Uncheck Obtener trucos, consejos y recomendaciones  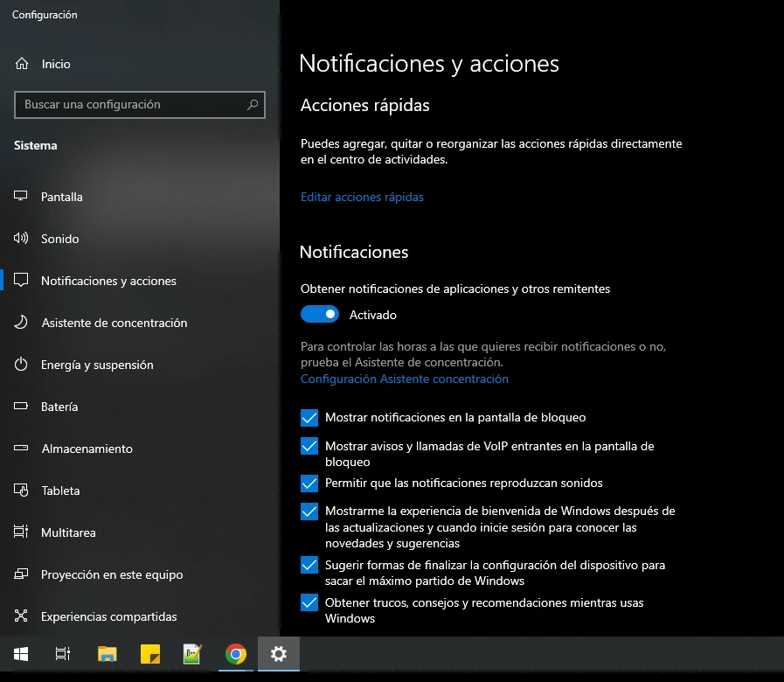point(309,602)
